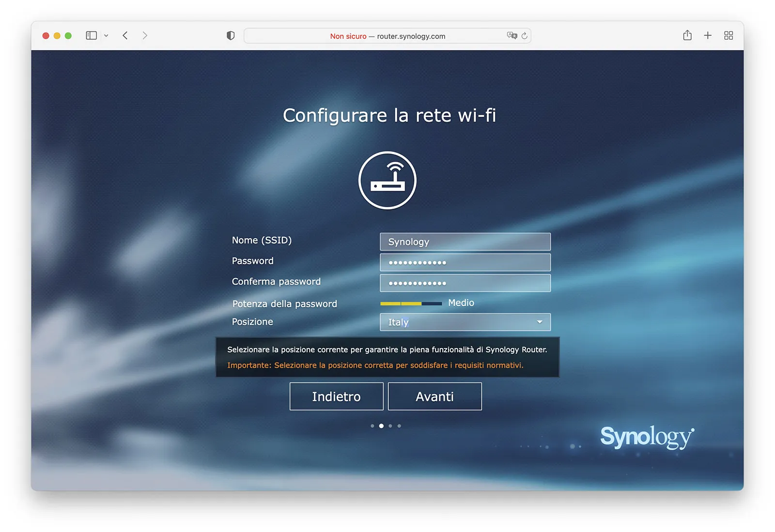Open the Posizione dropdown
Viewport: 775px width, 532px height.
point(539,322)
